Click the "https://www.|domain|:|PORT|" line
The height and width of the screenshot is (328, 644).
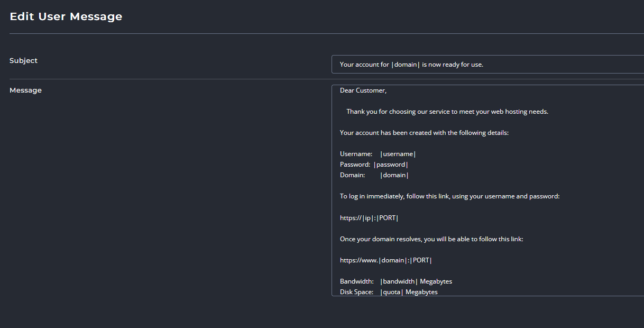click(x=386, y=260)
